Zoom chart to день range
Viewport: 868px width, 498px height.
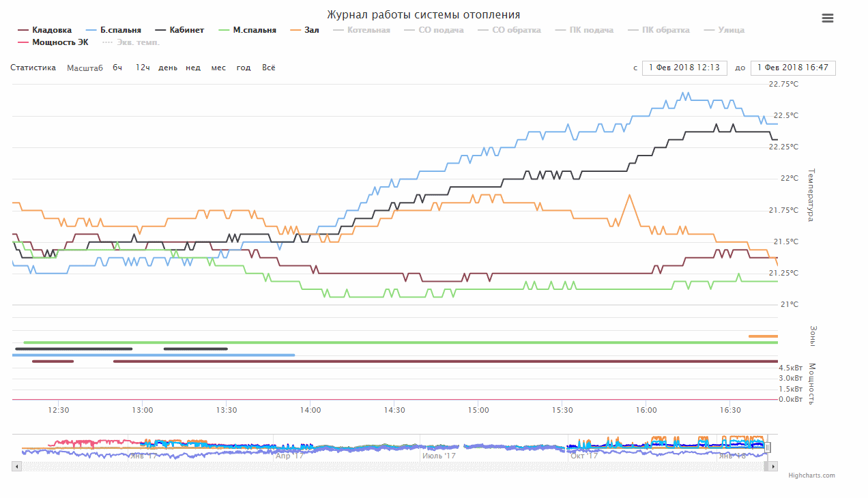[x=168, y=68]
